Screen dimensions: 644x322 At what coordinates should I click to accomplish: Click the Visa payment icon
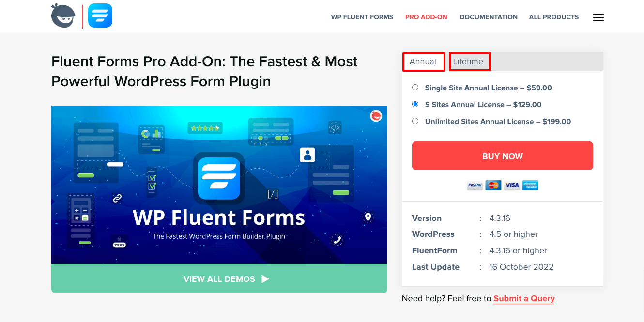[512, 185]
